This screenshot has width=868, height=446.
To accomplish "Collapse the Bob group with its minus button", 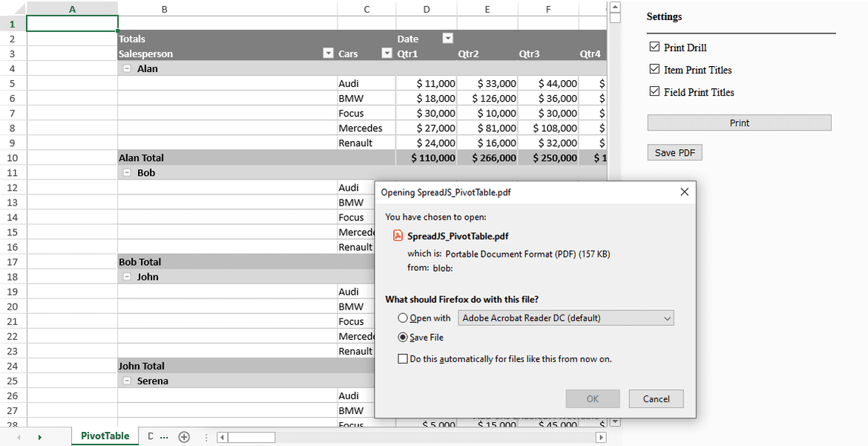I will tap(128, 172).
